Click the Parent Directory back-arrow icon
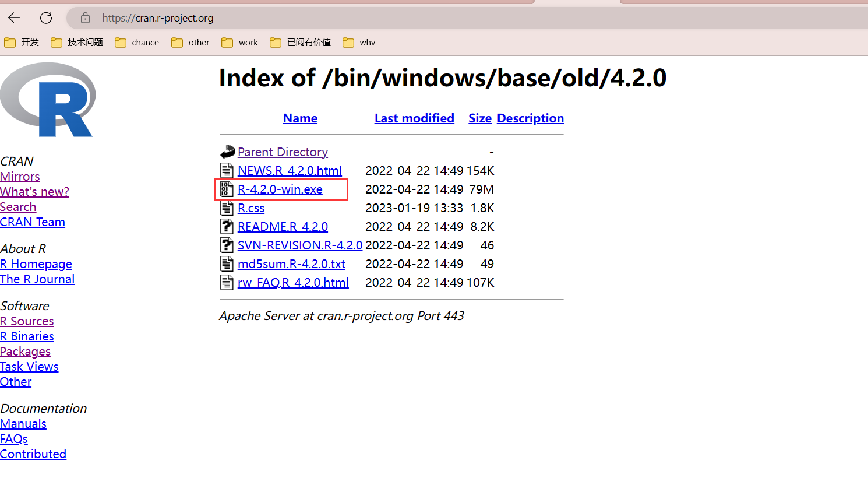The width and height of the screenshot is (868, 499). coord(227,152)
